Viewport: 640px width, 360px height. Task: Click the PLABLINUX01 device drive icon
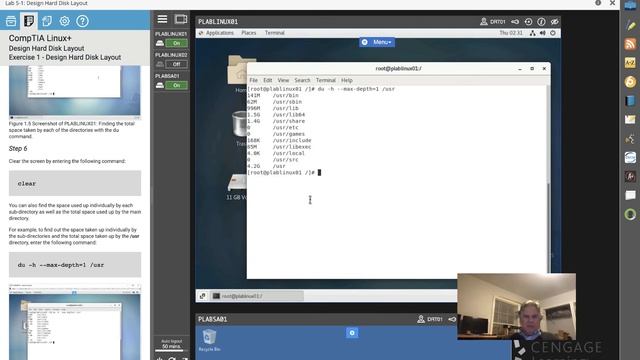(160, 43)
